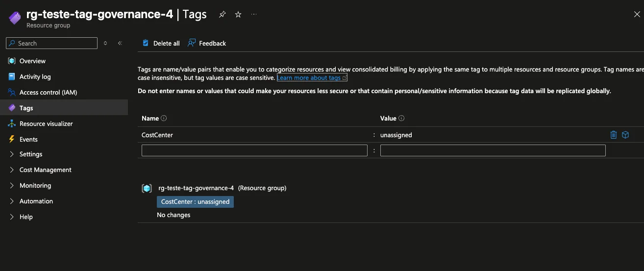Click the Resource visualizer hierarchy icon

[x=12, y=123]
